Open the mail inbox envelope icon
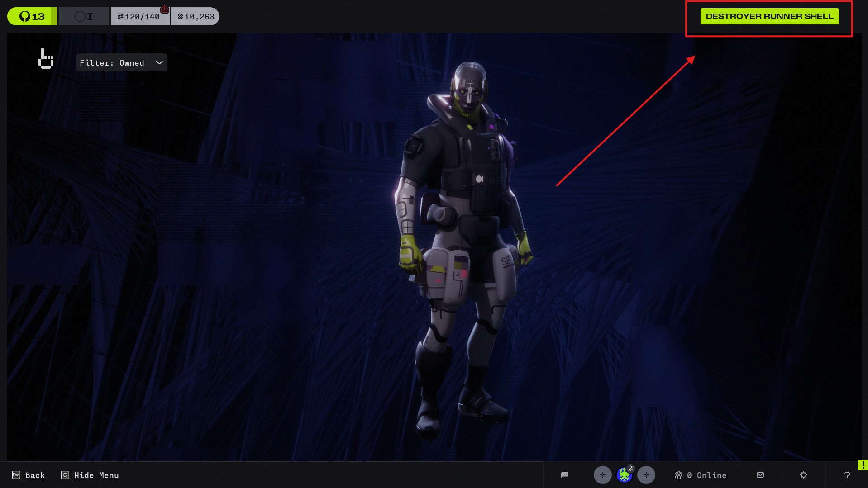The height and width of the screenshot is (488, 868). [x=760, y=475]
